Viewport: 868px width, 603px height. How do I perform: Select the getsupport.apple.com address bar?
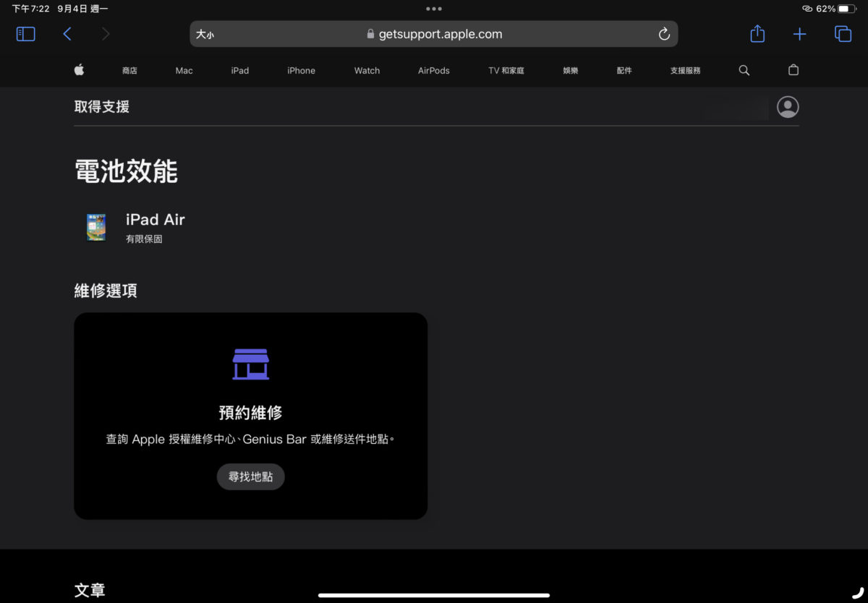(434, 34)
